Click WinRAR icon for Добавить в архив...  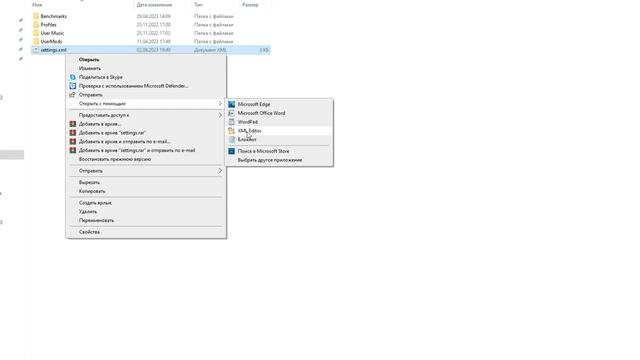pos(73,124)
